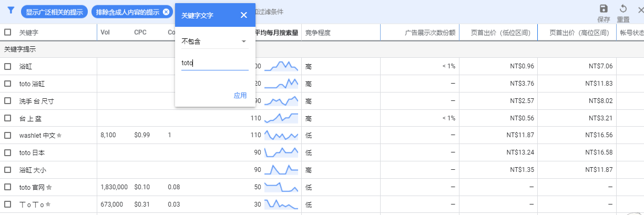
Task: Sort by the 竞争程度 column header
Action: [x=318, y=33]
